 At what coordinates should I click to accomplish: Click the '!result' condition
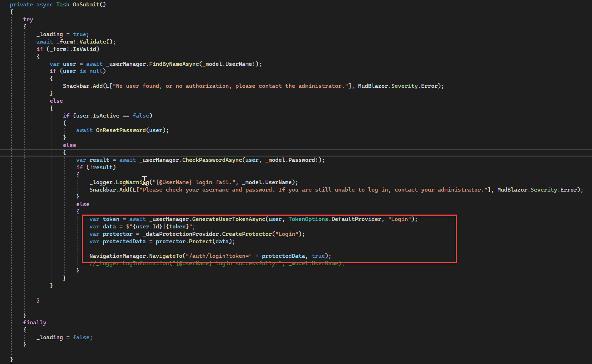(x=101, y=167)
